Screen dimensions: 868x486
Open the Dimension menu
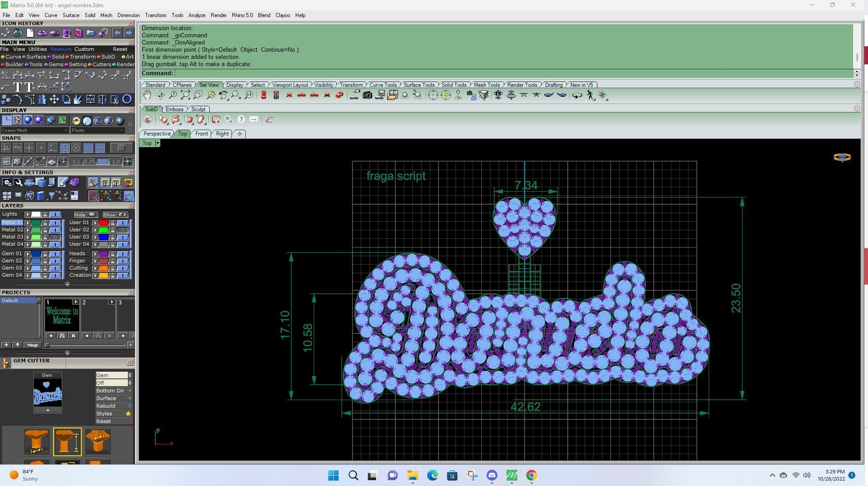128,15
